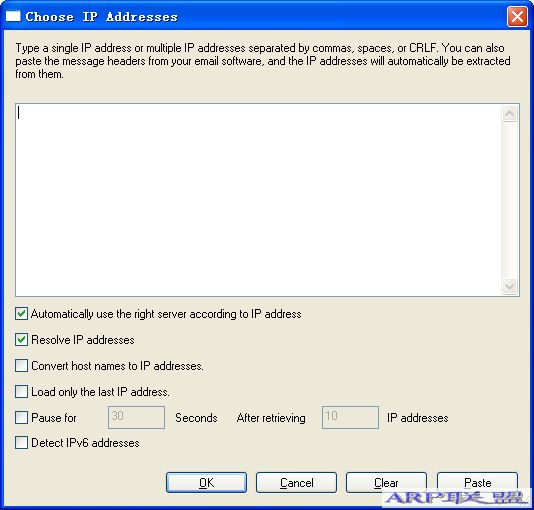Click the Choose IP Addresses title bar text

coord(101,16)
